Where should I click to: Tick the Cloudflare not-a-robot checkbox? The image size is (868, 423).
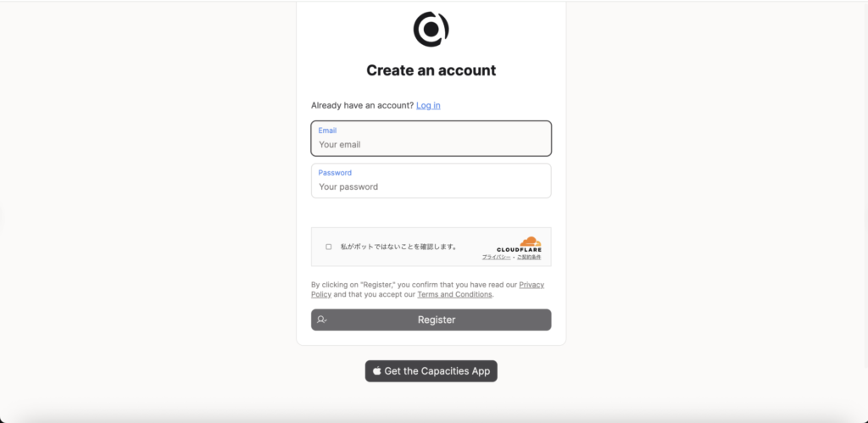328,247
